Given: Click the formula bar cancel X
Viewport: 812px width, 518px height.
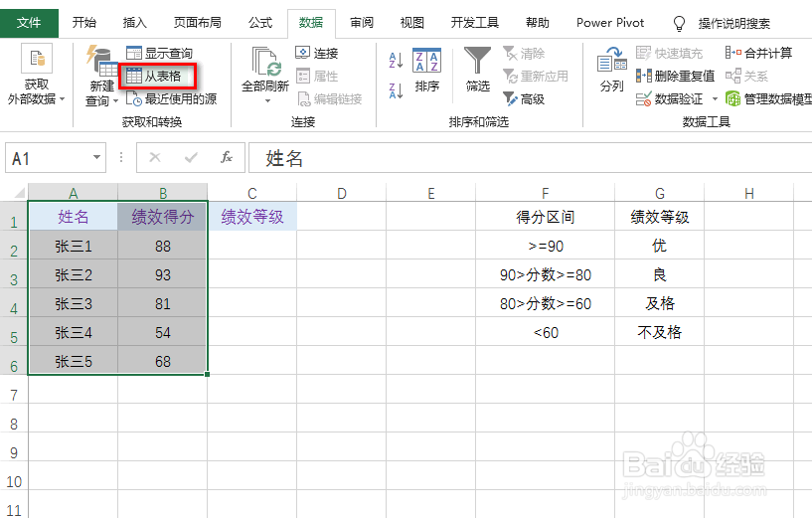Looking at the screenshot, I should pyautogui.click(x=155, y=157).
